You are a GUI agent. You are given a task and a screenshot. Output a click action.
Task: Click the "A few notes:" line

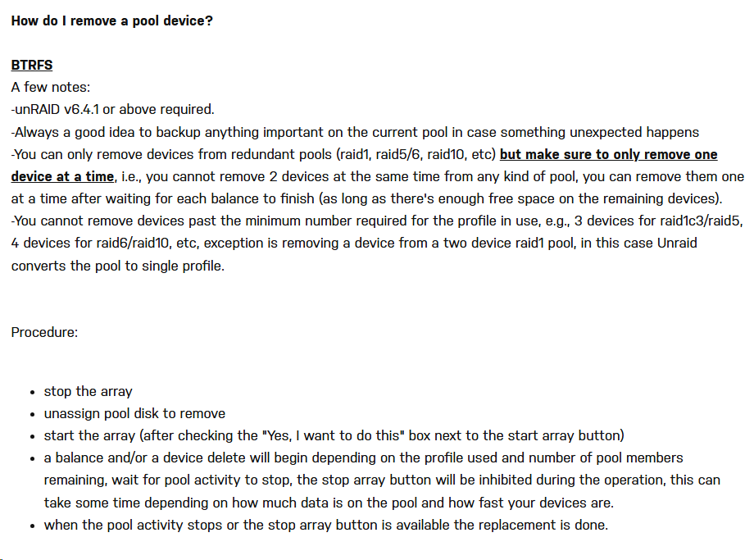pyautogui.click(x=51, y=87)
